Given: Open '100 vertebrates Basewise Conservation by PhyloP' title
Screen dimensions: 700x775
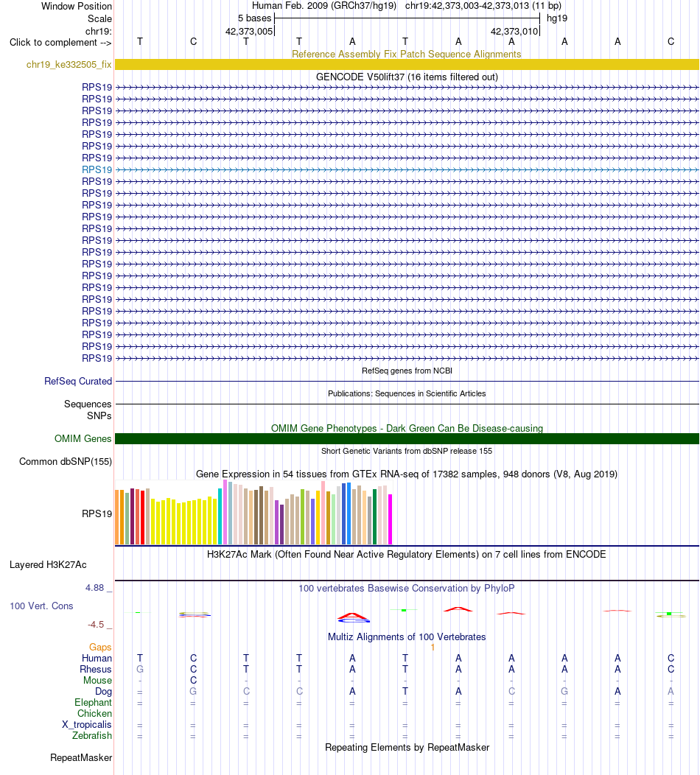Looking at the screenshot, I should point(406,588).
